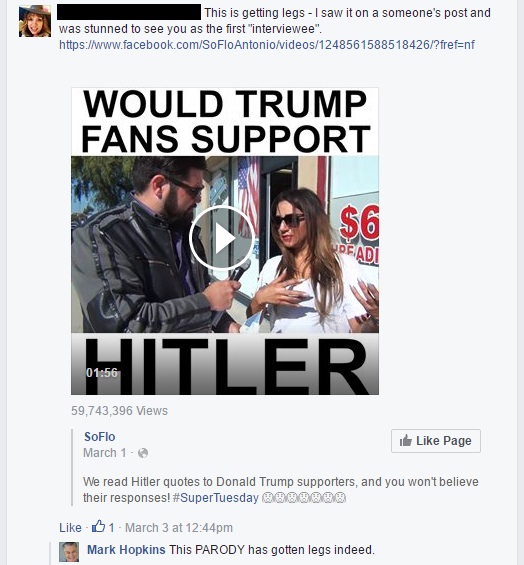The image size is (524, 565).
Task: Like this comment via Like link
Action: (x=70, y=528)
